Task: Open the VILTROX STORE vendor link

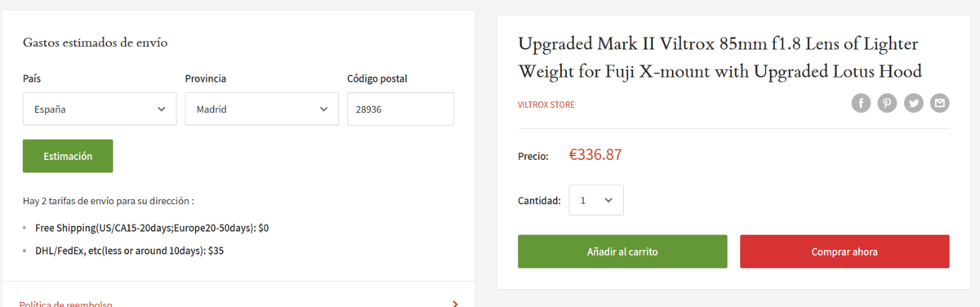Action: (546, 105)
